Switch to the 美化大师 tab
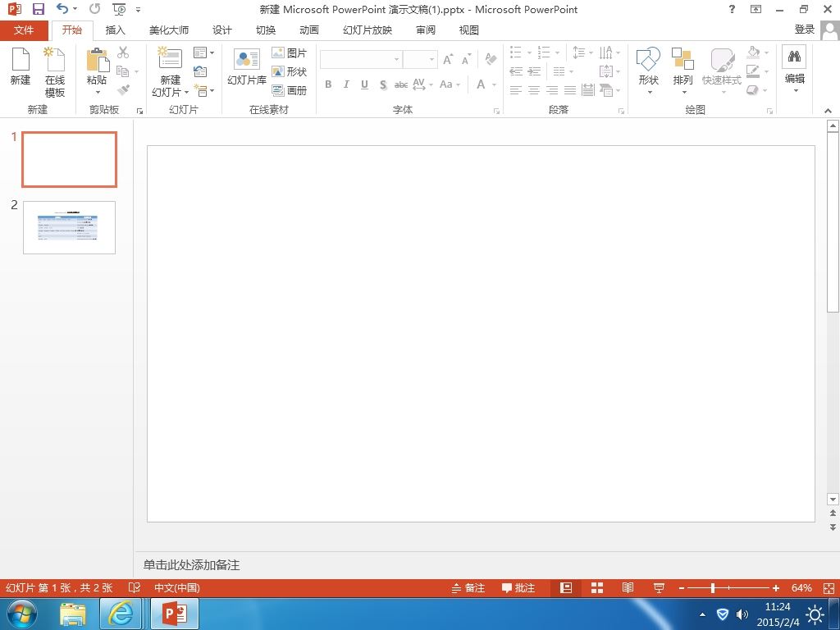Viewport: 840px width, 630px height. (169, 30)
